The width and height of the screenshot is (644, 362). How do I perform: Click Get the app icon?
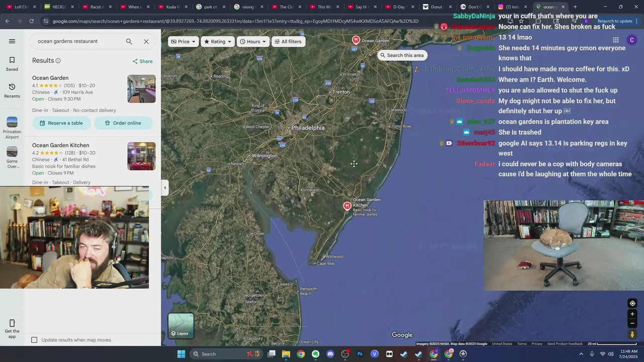point(12,328)
